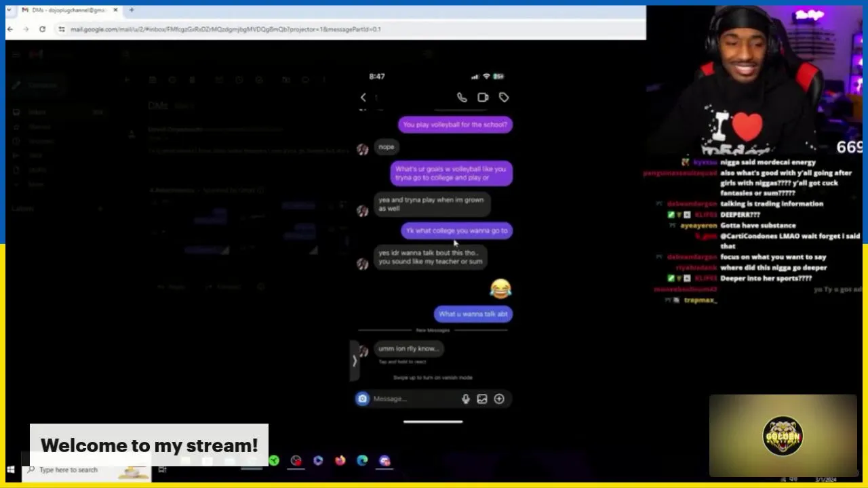Click chat message "Gotta have substance"
The width and height of the screenshot is (868, 488).
(758, 226)
